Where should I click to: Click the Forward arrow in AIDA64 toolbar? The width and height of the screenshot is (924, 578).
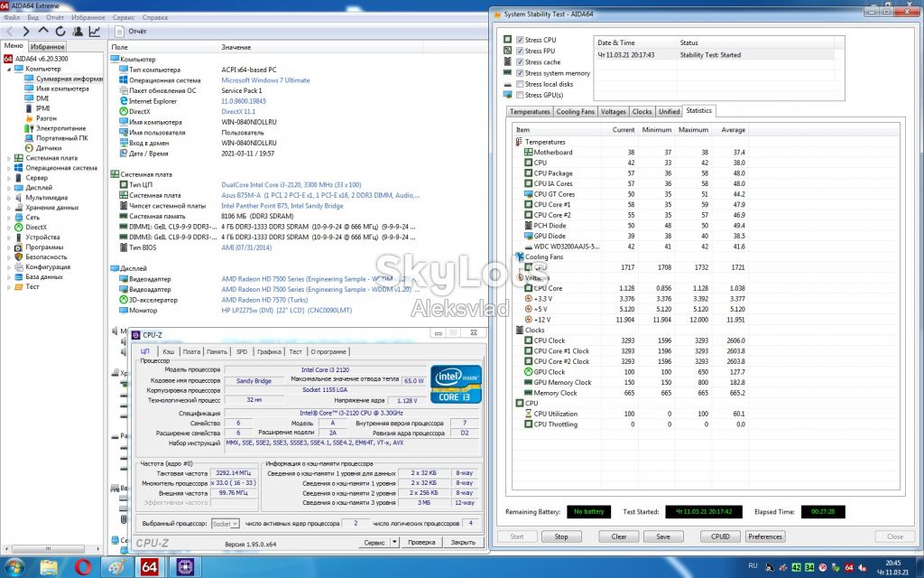pyautogui.click(x=26, y=32)
